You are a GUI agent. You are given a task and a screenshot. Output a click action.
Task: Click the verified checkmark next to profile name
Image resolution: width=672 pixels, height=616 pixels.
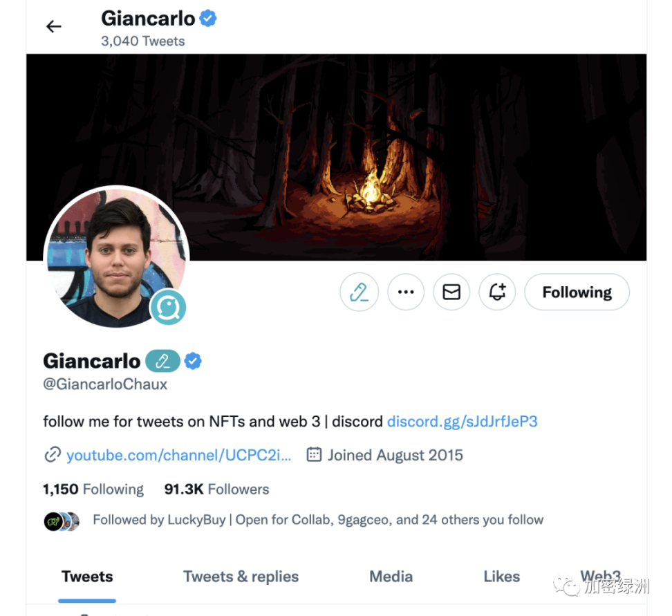[x=193, y=361]
